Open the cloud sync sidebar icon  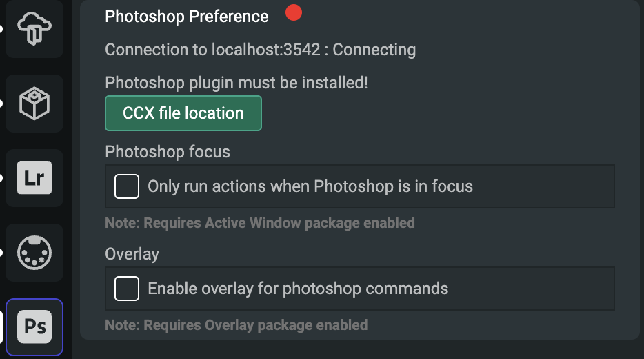(34, 29)
